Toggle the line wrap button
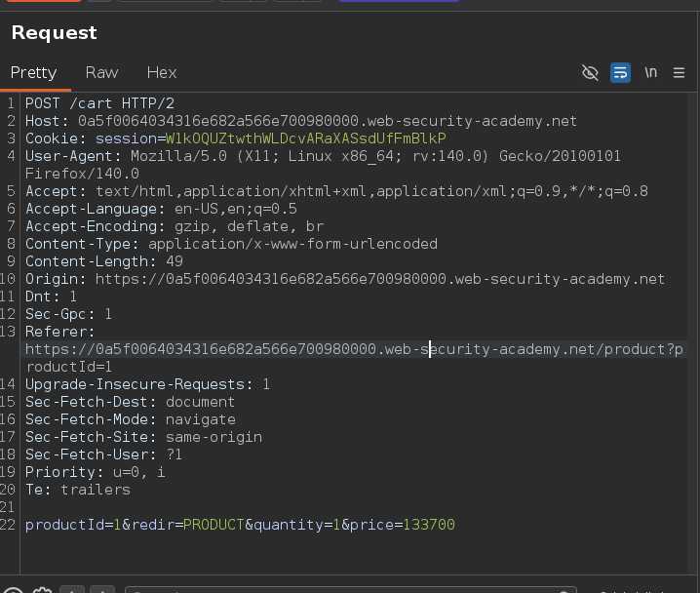 620,72
